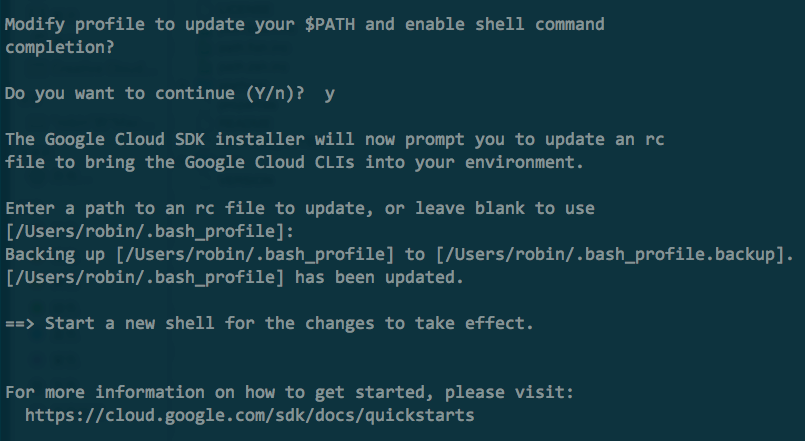
Task: Click the default "[/Users/robin/.bash_profile]:" path prompt
Action: 148,231
